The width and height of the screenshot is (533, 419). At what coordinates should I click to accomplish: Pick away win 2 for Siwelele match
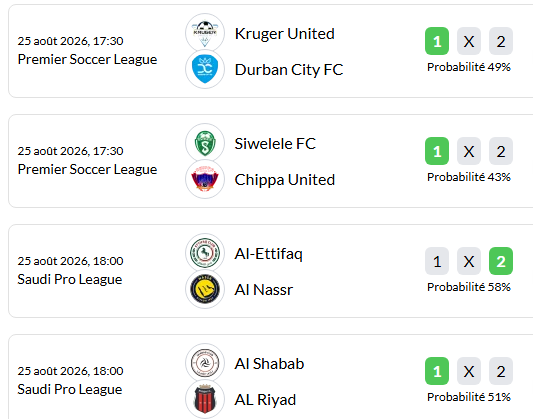(501, 151)
